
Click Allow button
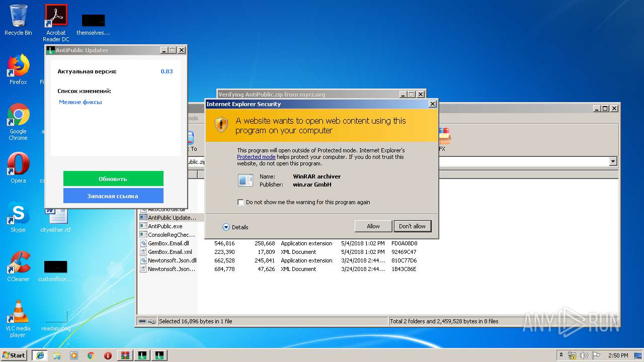(373, 226)
